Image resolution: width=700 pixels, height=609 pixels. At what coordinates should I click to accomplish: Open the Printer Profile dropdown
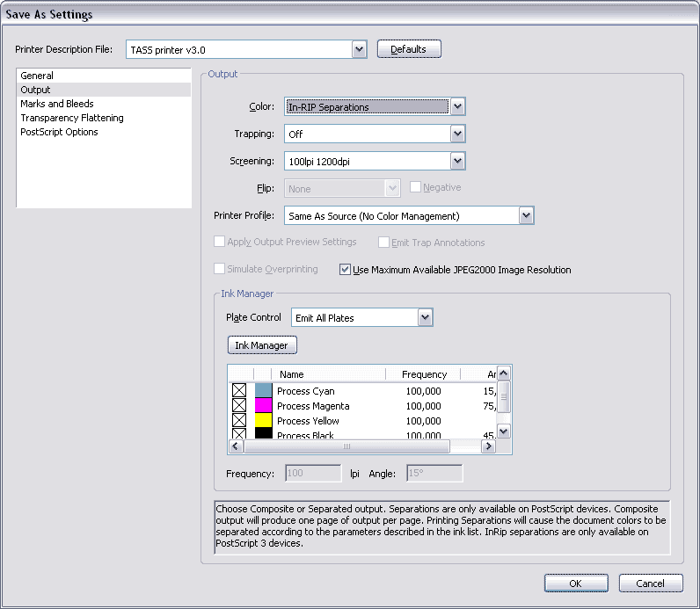point(527,215)
